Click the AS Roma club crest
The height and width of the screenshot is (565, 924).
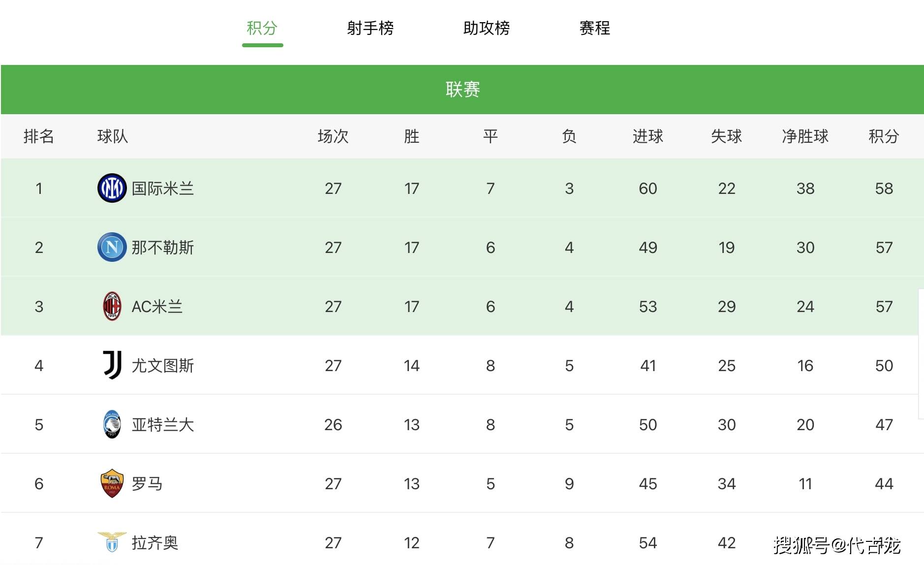tap(112, 483)
